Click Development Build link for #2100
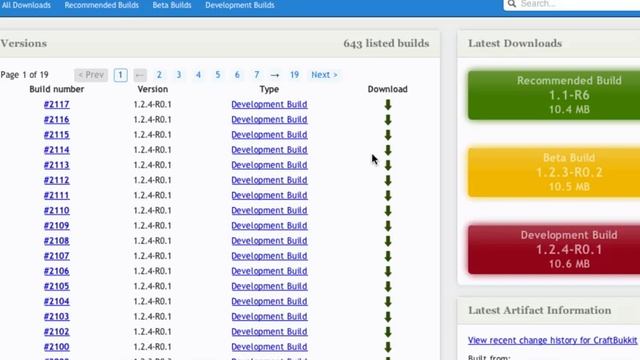The width and height of the screenshot is (640, 360). click(x=269, y=347)
